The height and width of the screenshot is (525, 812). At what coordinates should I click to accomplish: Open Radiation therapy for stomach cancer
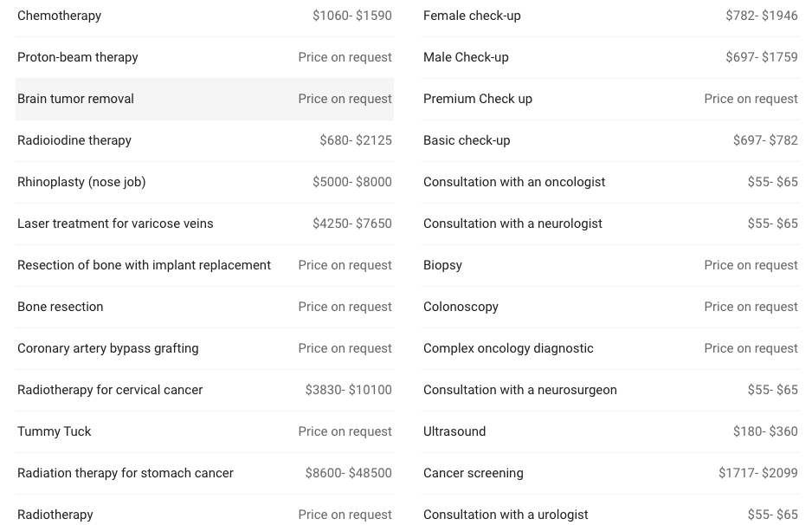tap(204, 473)
